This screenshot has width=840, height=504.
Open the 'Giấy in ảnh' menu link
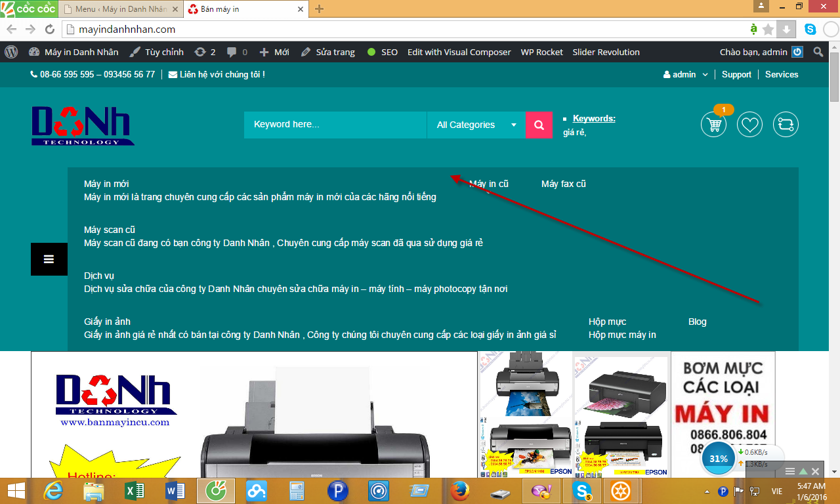pyautogui.click(x=107, y=322)
